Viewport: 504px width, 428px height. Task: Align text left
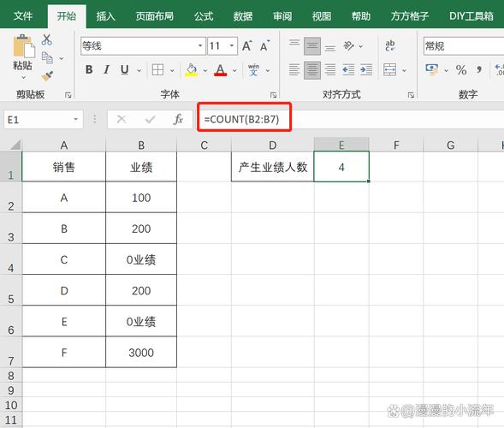click(x=294, y=70)
